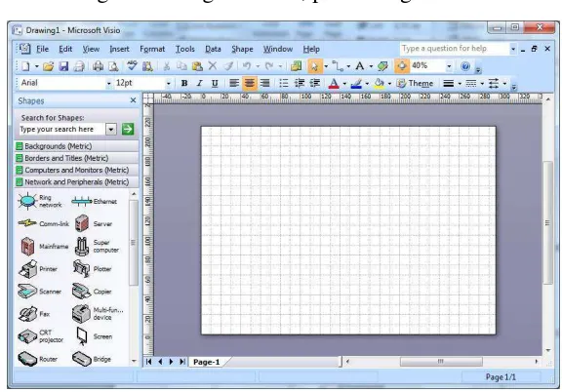Close the Shapes panel
The width and height of the screenshot is (562, 392).
133,100
